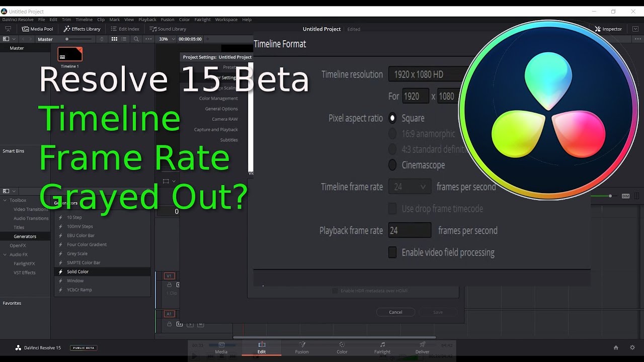Show the Sound Library panel
This screenshot has width=644, height=362.
pos(168,29)
